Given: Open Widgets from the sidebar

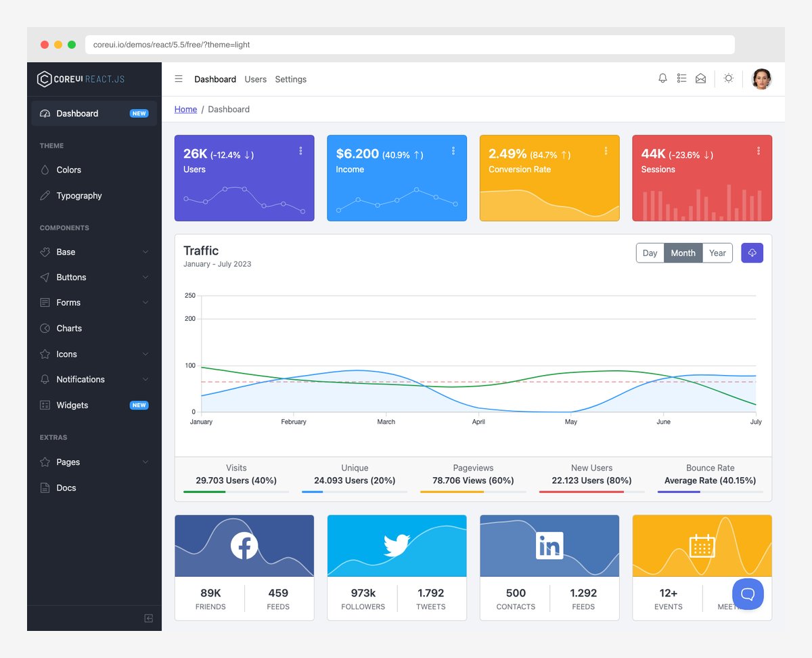Looking at the screenshot, I should tap(72, 405).
